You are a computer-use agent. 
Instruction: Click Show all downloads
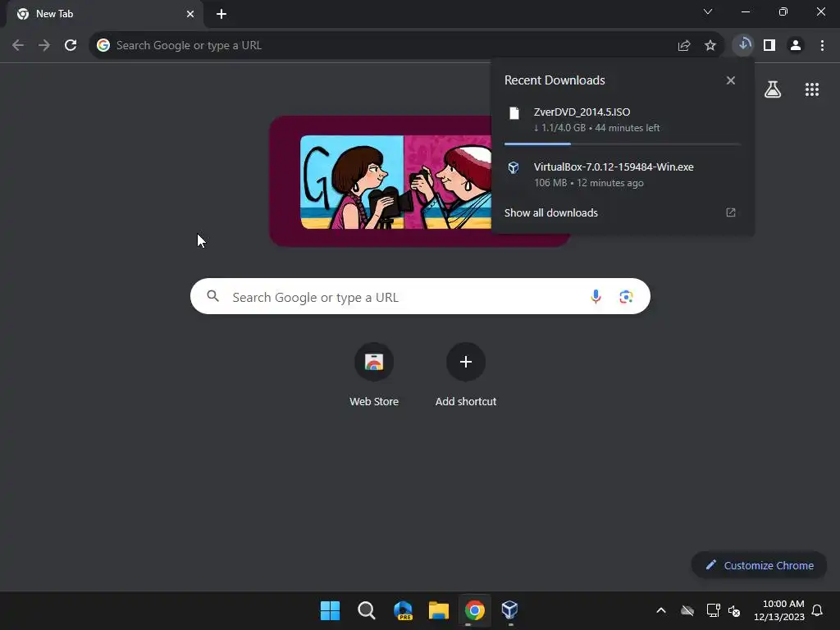pos(550,212)
